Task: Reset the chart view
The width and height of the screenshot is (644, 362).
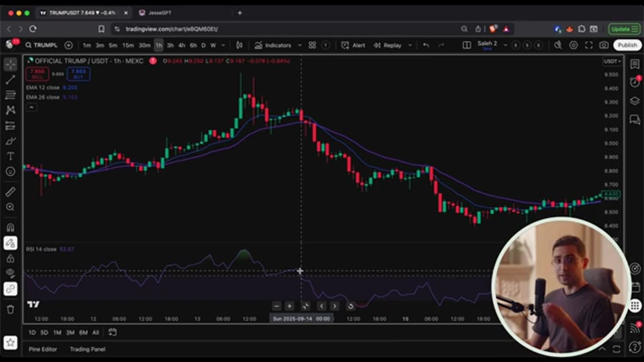Action: 350,306
